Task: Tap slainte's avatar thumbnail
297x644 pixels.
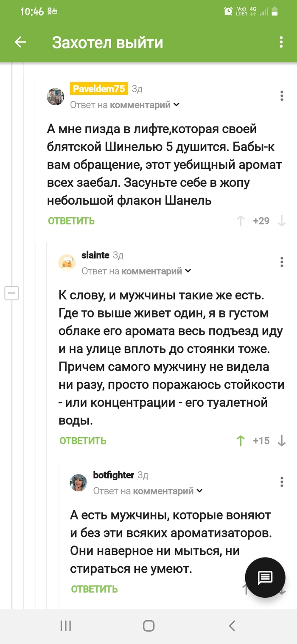Action: coord(67,262)
